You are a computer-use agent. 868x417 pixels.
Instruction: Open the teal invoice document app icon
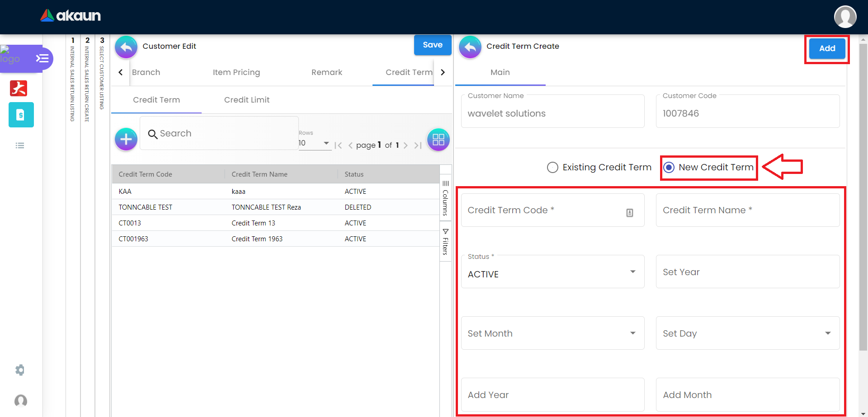pos(21,115)
